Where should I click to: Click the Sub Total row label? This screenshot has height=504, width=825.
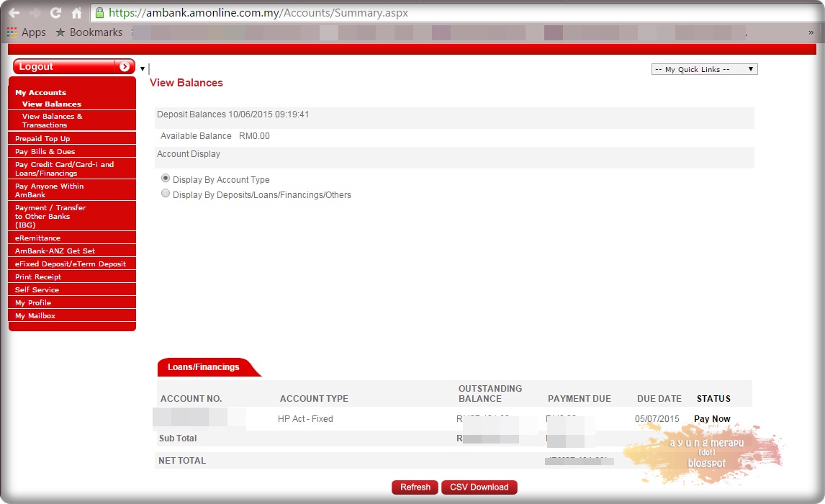[178, 438]
